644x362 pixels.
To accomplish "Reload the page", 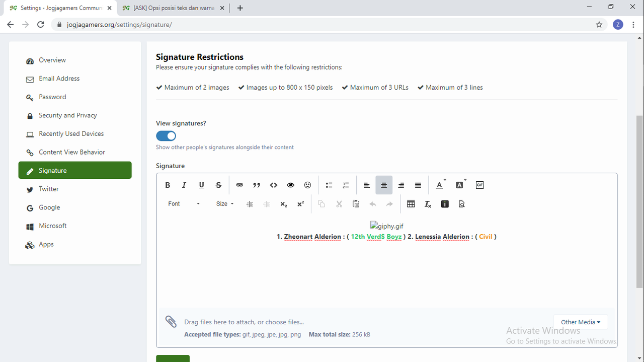I will [x=41, y=24].
